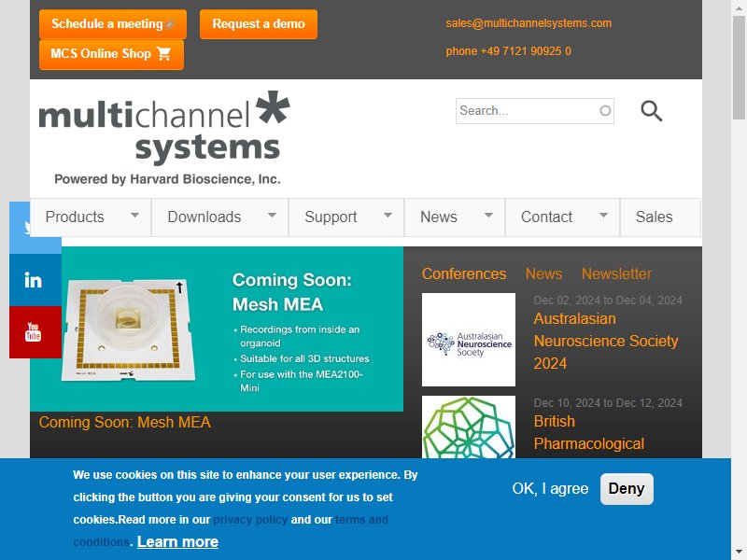The width and height of the screenshot is (747, 560).
Task: Click the Deny cookies button
Action: click(x=627, y=489)
